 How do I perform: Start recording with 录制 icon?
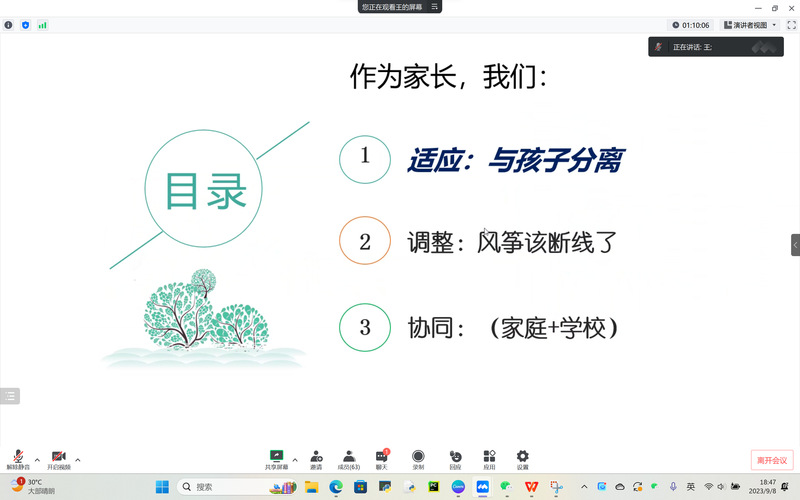418,458
